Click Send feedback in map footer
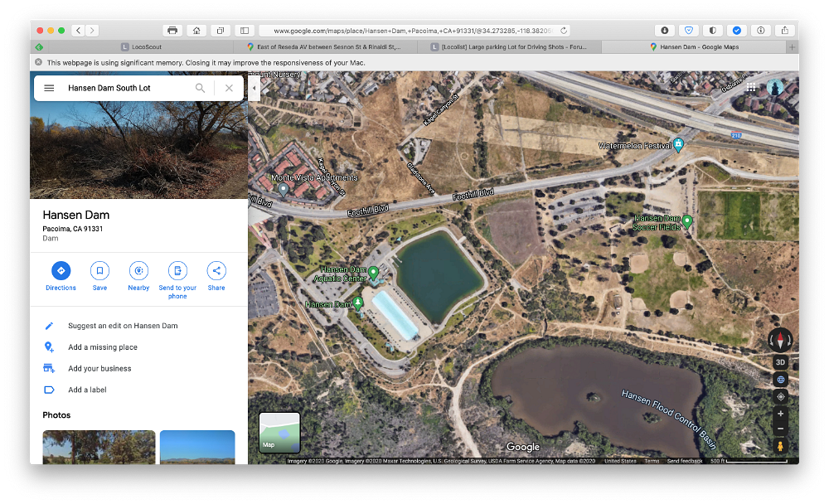Viewport: 829px width, 504px height. [x=685, y=461]
